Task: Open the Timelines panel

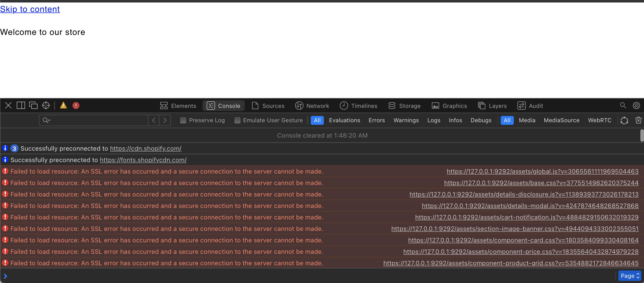Action: click(x=359, y=106)
